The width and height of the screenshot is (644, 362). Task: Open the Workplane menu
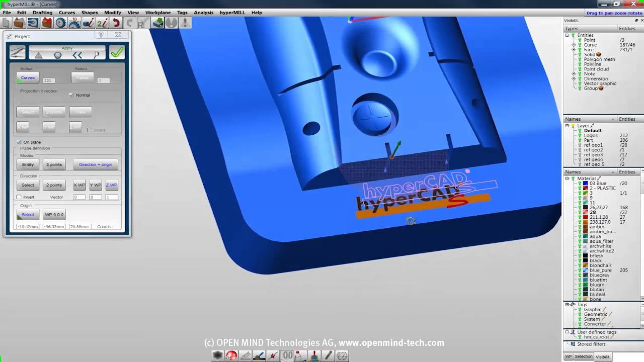158,13
